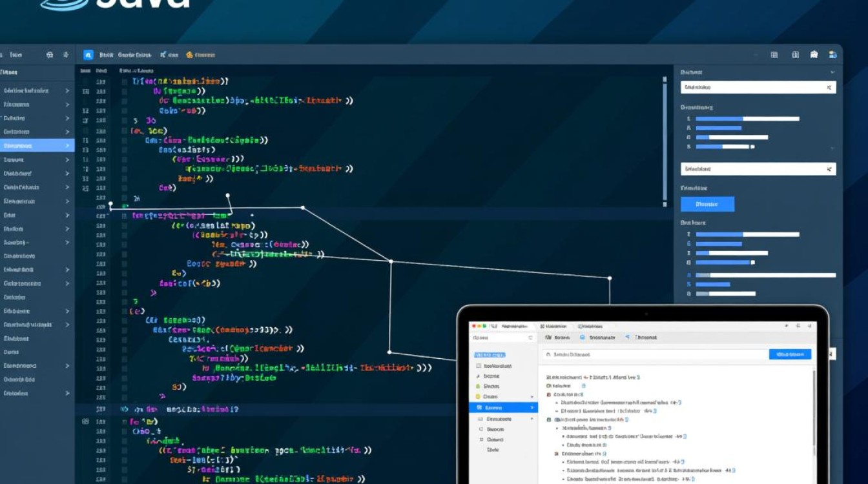This screenshot has width=868, height=484.
Task: Click the search field in tablet window
Action: click(654, 354)
